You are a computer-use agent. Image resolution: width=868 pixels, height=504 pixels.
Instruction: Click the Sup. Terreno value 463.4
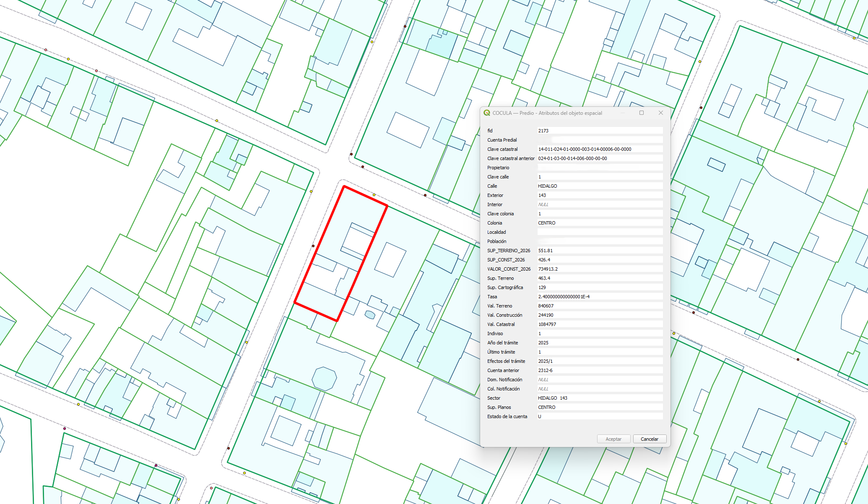600,278
